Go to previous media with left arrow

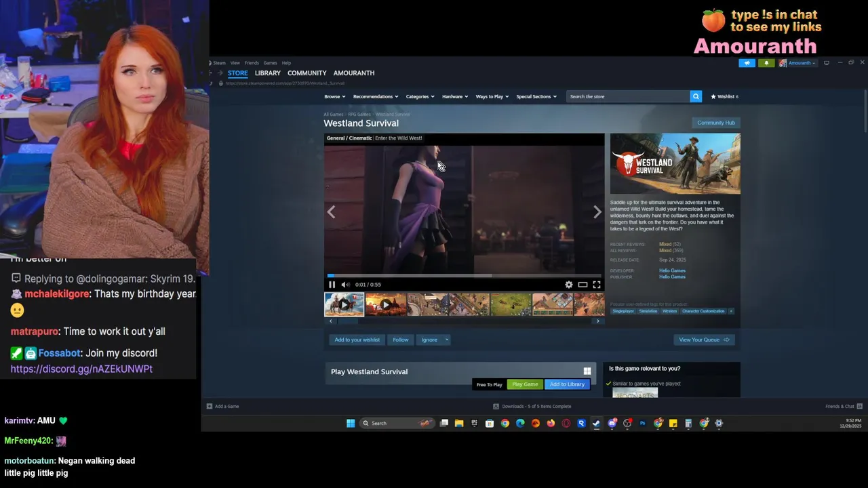click(331, 212)
